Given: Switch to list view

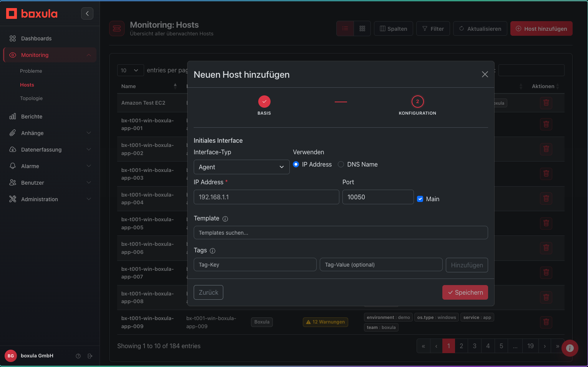Looking at the screenshot, I should tap(345, 28).
